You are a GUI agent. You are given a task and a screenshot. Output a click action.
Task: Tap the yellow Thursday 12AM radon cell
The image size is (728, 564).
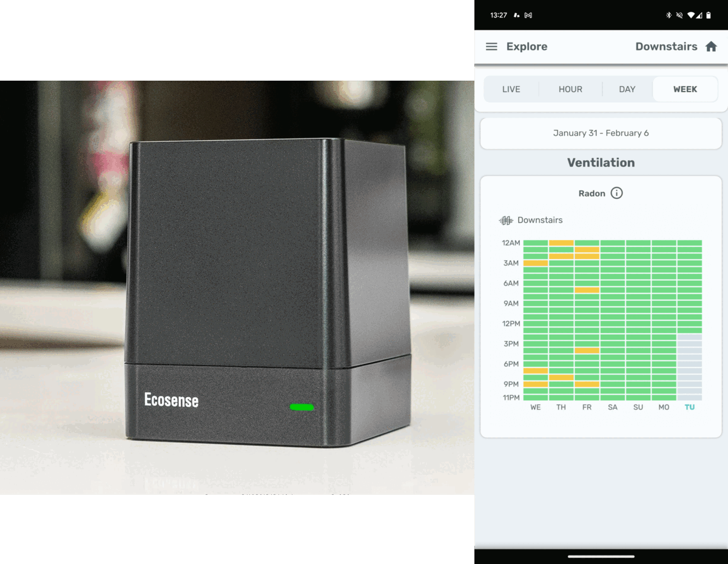561,243
